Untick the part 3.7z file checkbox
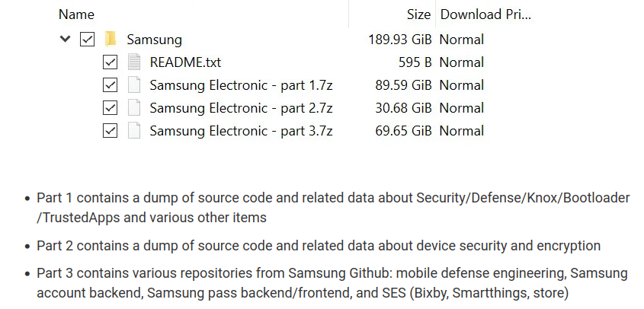The height and width of the screenshot is (309, 644). coord(110,130)
